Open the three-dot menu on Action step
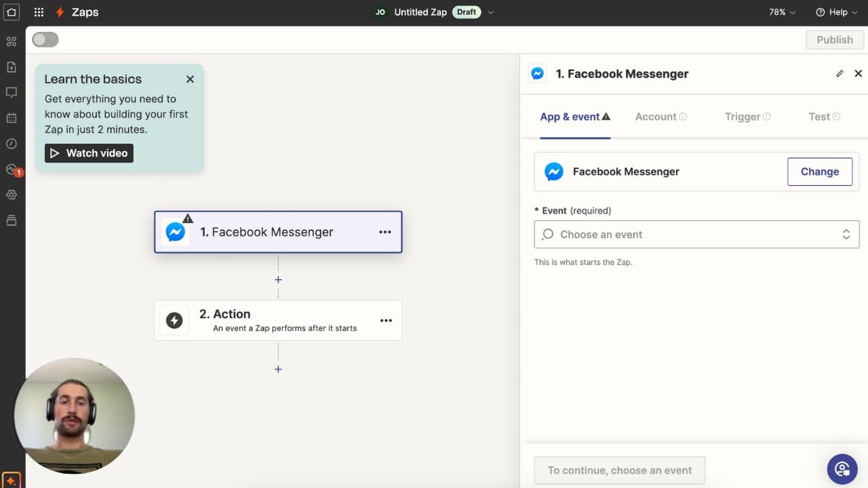This screenshot has width=868, height=488. click(386, 321)
